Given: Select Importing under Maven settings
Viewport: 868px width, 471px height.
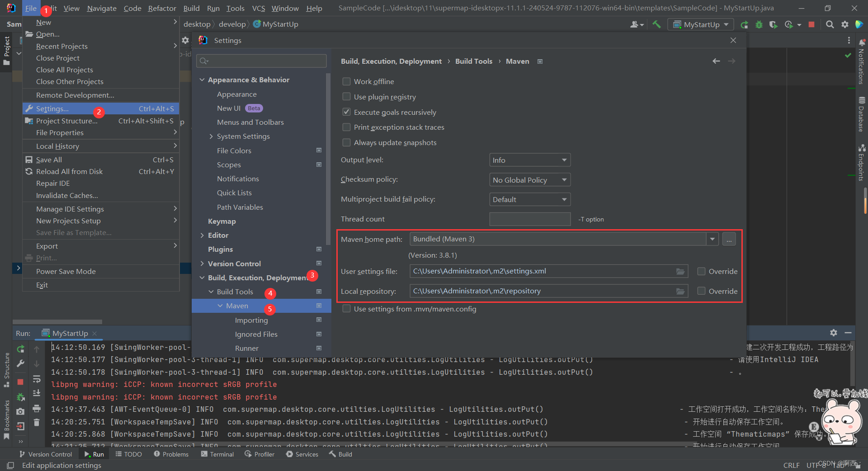Looking at the screenshot, I should (251, 320).
